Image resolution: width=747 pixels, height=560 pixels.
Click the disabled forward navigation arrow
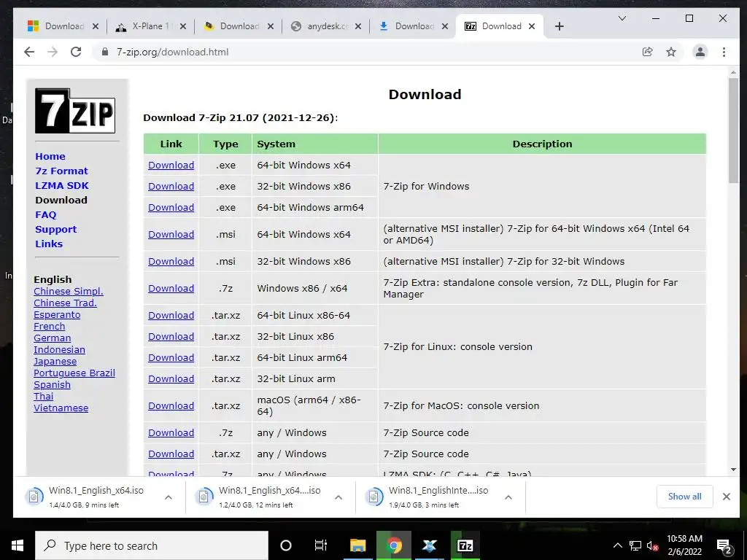[53, 52]
